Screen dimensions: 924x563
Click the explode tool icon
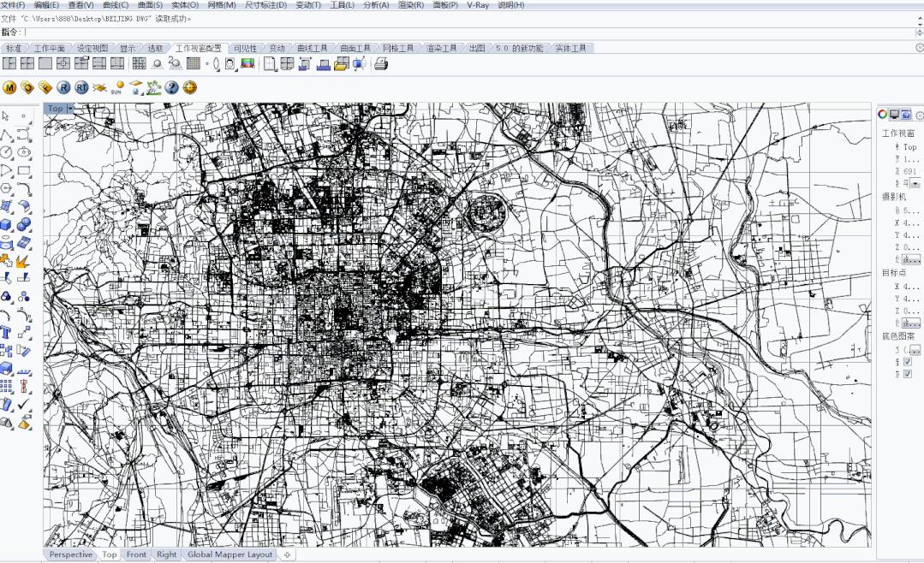tap(23, 261)
